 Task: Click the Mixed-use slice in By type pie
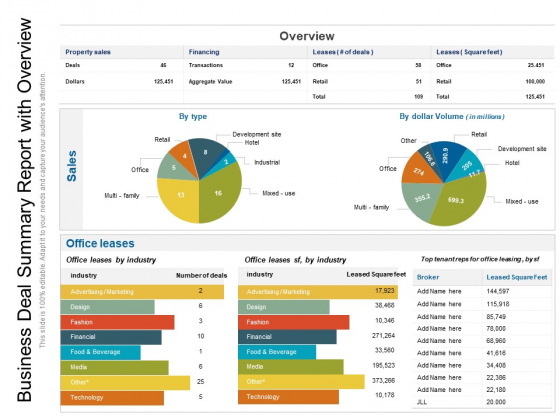tap(218, 193)
